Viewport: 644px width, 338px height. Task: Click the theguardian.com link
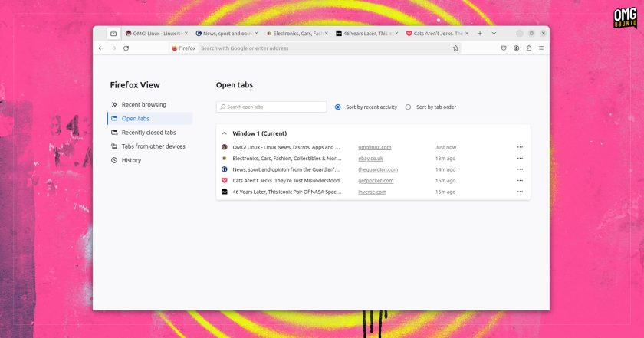[x=378, y=169]
